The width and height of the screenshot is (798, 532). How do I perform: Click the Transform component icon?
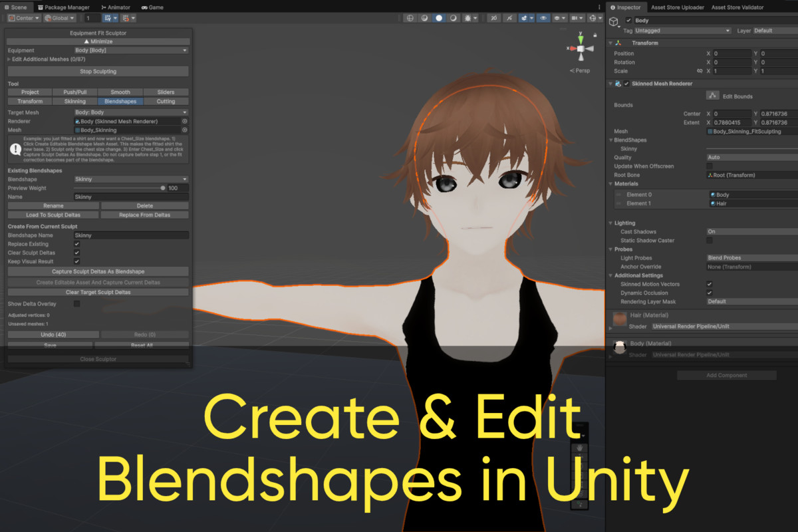(618, 43)
